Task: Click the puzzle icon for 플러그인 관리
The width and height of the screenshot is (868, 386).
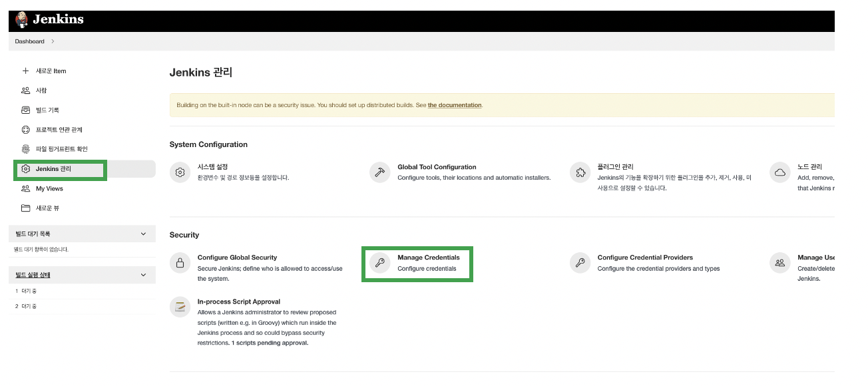Action: tap(580, 172)
